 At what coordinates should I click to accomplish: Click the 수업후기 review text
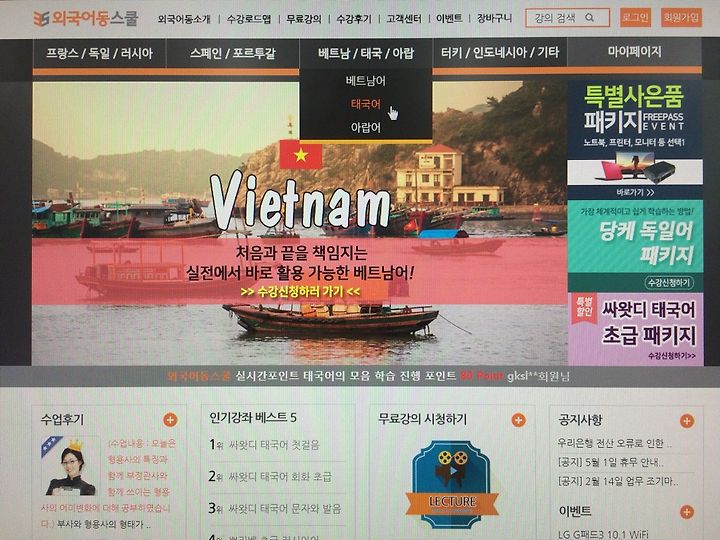[108, 484]
